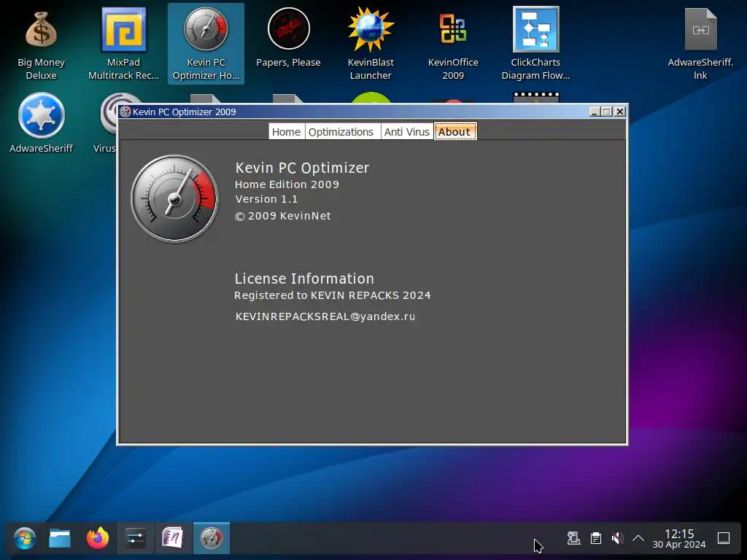This screenshot has height=560, width=747.
Task: Open clipboard tray icon
Action: click(595, 539)
